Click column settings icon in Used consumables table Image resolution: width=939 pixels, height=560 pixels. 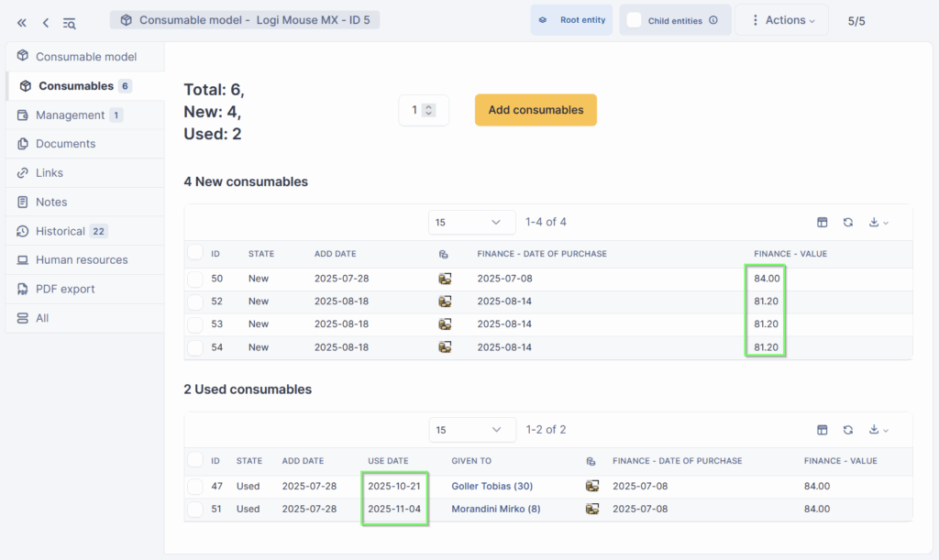tap(823, 430)
